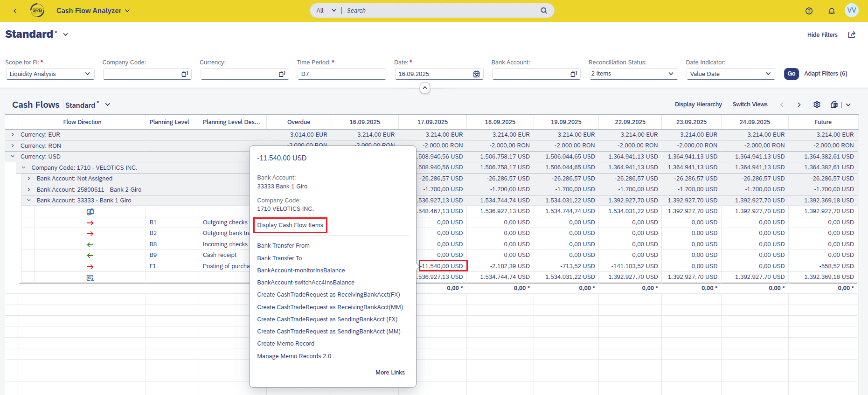Open the notifications bell
This screenshot has height=395, width=868.
pos(831,11)
